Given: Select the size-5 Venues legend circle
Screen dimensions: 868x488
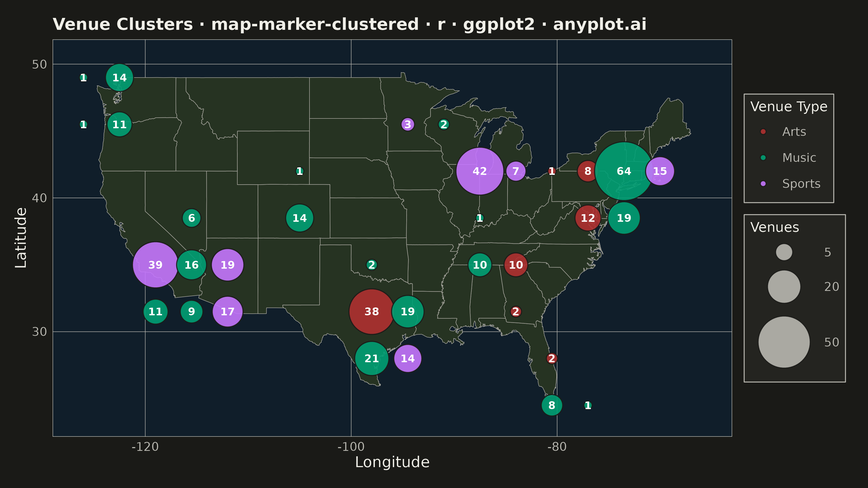Looking at the screenshot, I should [x=784, y=252].
